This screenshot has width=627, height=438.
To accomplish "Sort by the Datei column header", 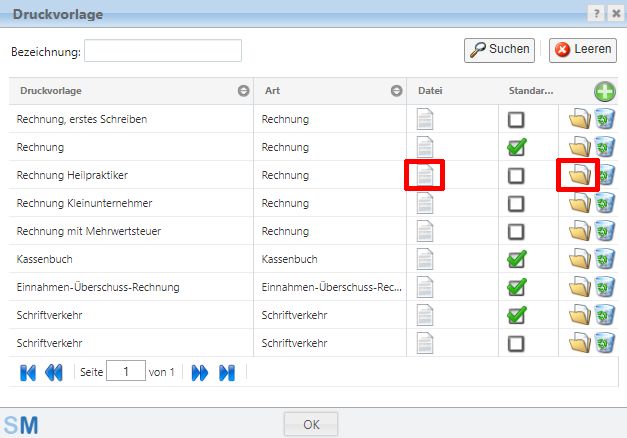I will pos(430,91).
